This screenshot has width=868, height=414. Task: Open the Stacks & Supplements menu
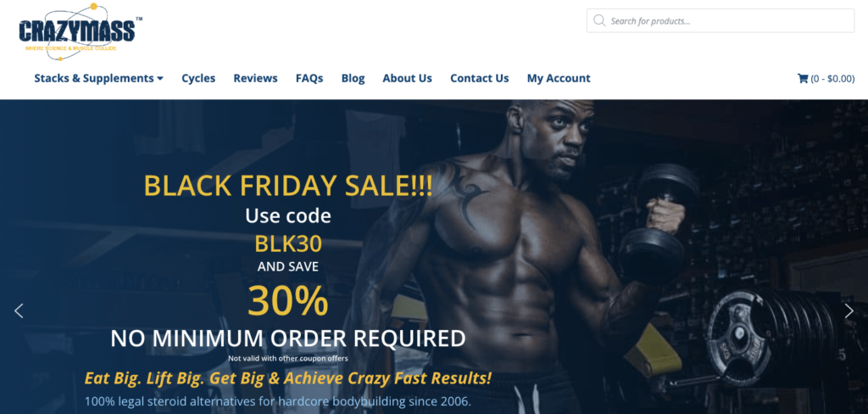98,78
